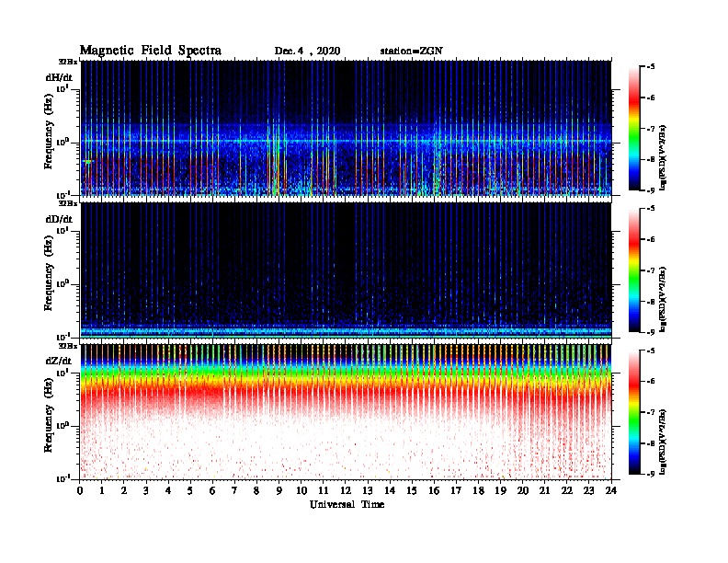Click the "station=ZGN" label
This screenshot has height=563, width=728.
(412, 52)
